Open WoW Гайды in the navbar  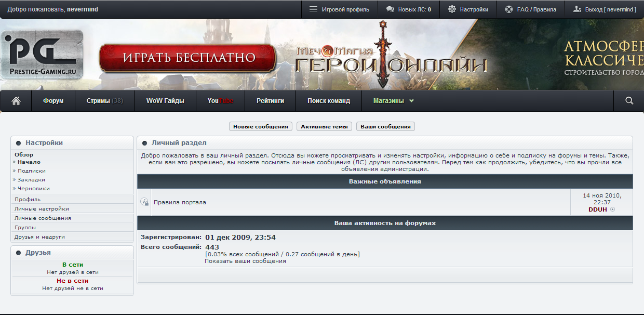pos(165,101)
